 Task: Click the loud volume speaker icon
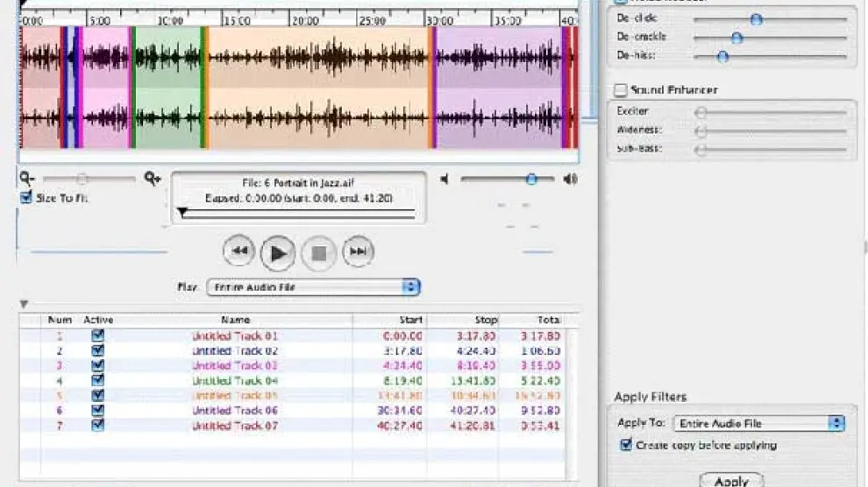point(571,180)
